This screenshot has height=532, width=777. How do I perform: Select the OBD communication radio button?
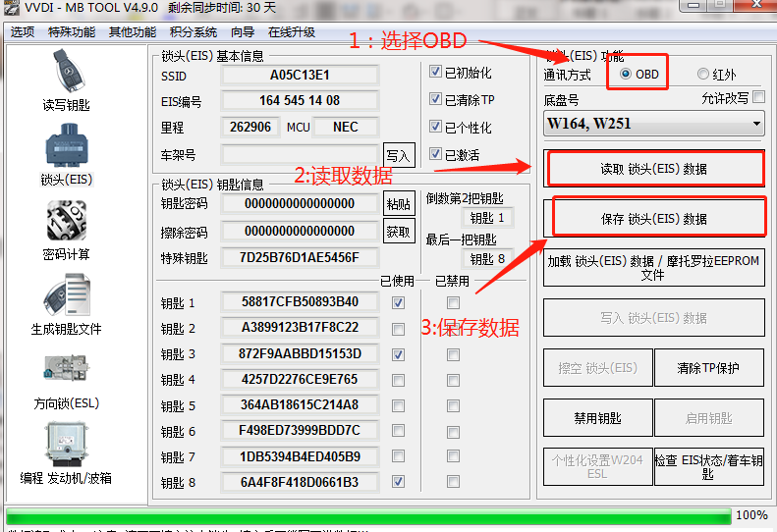(626, 75)
